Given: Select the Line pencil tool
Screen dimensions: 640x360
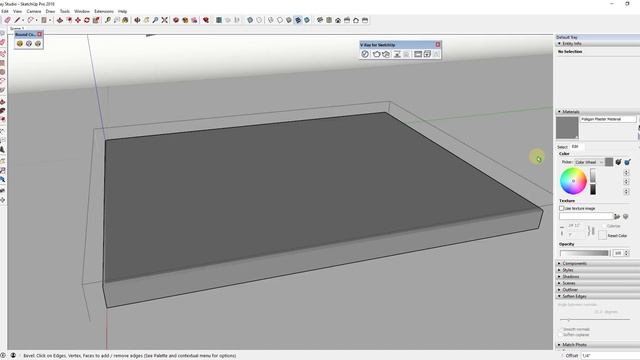Looking at the screenshot, I should [17, 20].
